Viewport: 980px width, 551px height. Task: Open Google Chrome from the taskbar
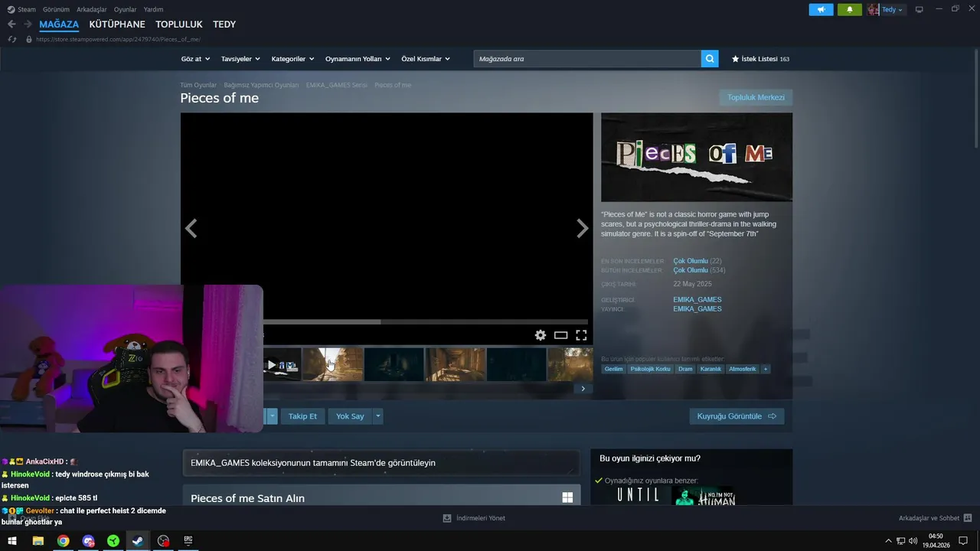click(63, 541)
